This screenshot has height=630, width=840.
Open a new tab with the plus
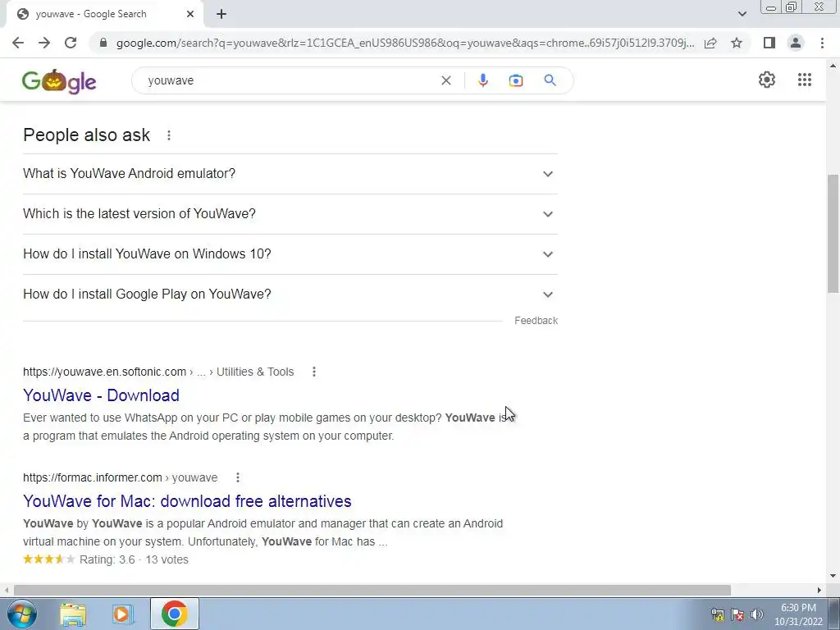click(221, 14)
